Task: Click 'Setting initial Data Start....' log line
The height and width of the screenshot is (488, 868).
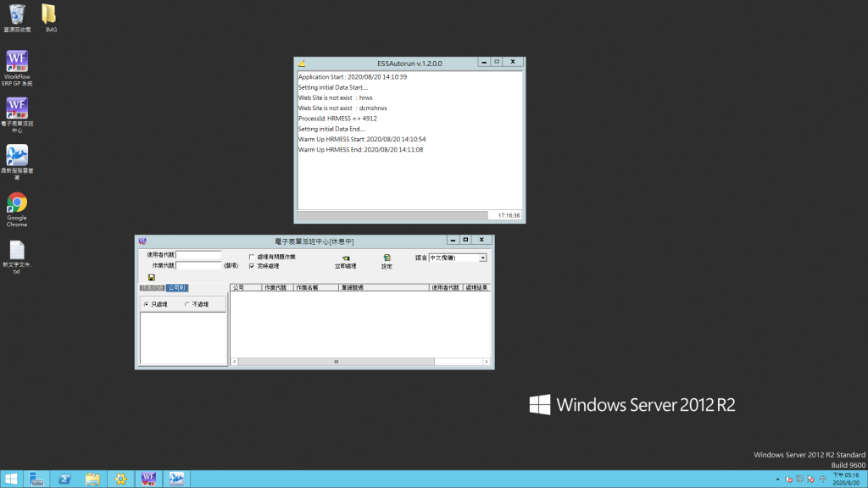Action: [x=332, y=87]
